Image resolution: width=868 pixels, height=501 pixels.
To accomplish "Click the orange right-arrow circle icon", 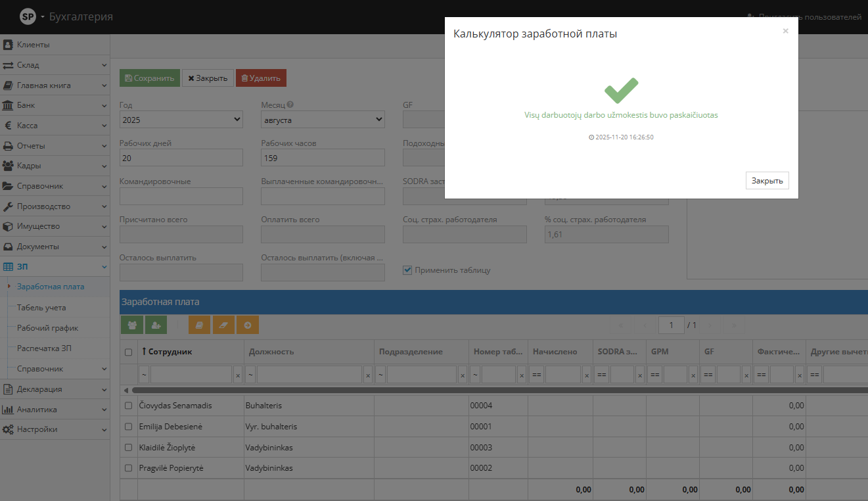I will [x=248, y=325].
